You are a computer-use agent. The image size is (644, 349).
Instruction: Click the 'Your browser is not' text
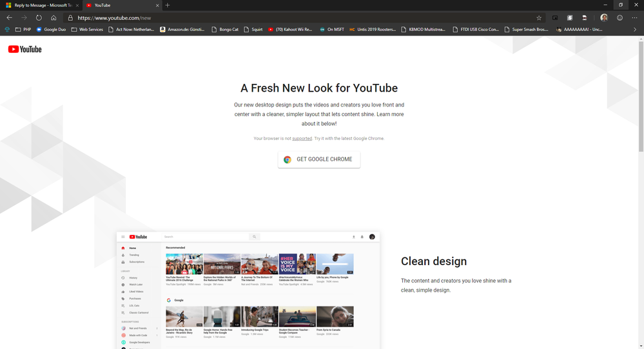272,139
